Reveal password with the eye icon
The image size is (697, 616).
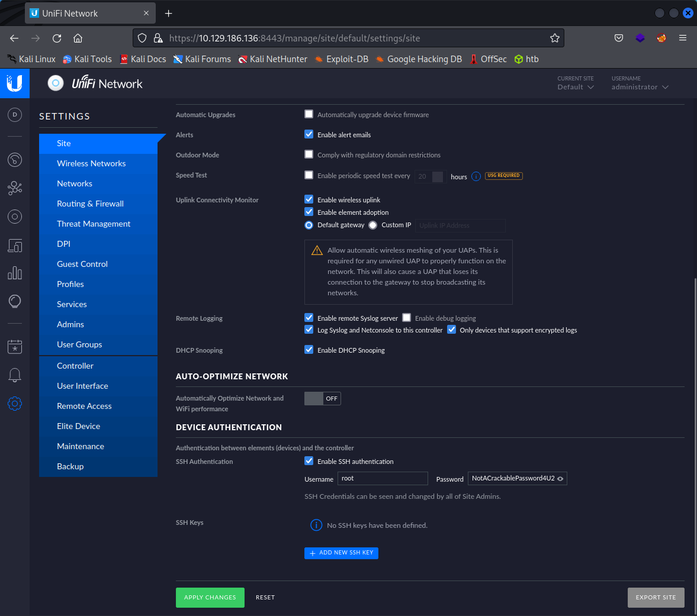point(560,479)
